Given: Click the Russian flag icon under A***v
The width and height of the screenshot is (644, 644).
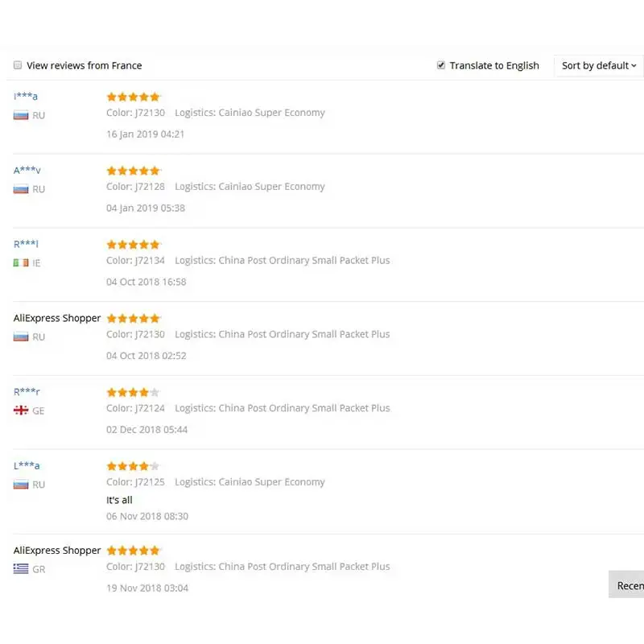Looking at the screenshot, I should [21, 189].
